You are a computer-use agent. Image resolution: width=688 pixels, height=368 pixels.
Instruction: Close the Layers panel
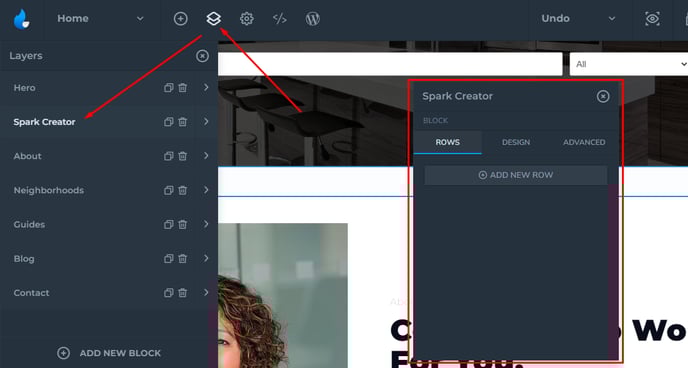click(202, 56)
